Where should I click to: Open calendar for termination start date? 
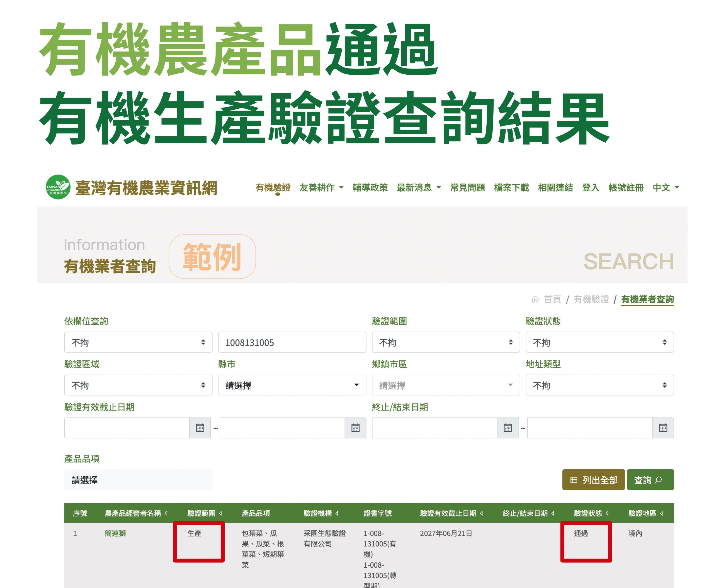coord(507,428)
